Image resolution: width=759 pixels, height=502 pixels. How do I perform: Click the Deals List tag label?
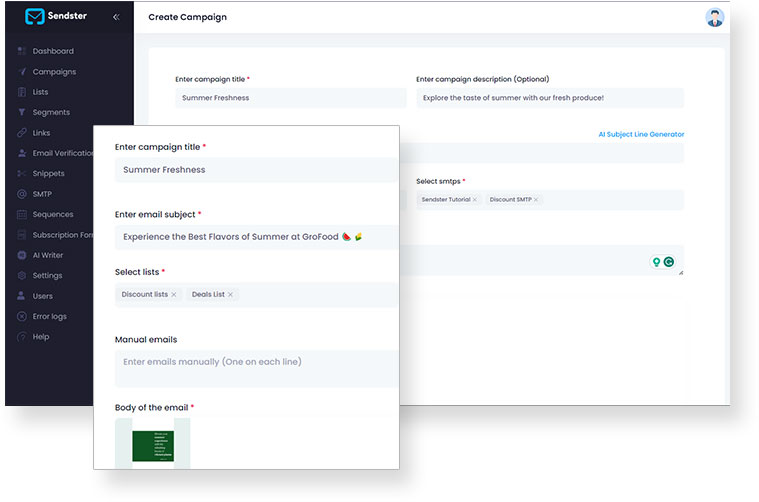pos(208,294)
